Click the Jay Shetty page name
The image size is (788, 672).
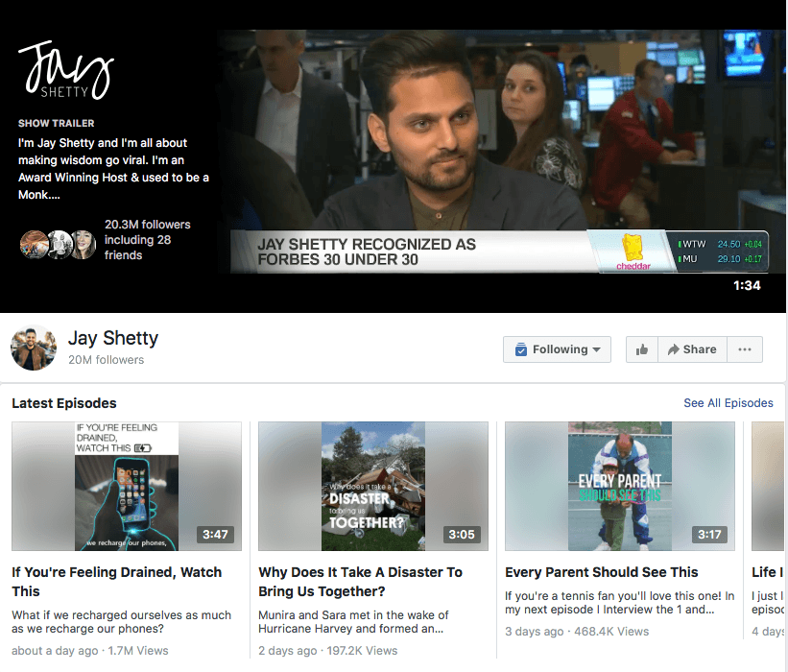113,338
